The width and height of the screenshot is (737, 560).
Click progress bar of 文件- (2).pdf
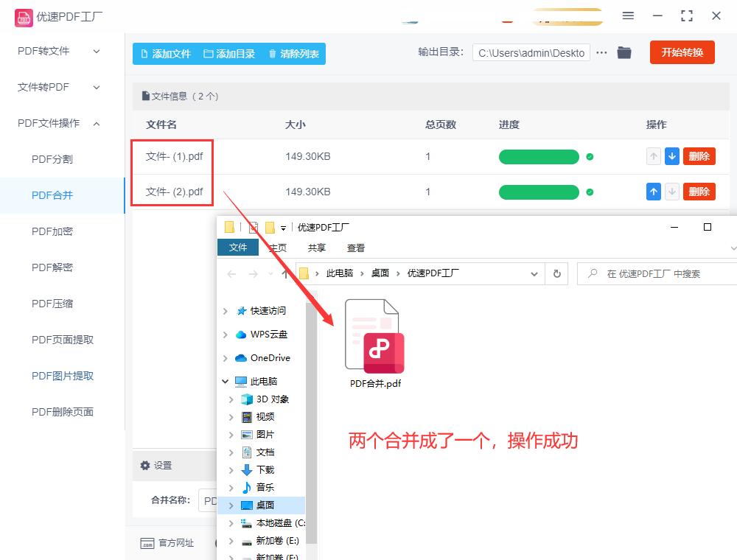[x=539, y=192]
